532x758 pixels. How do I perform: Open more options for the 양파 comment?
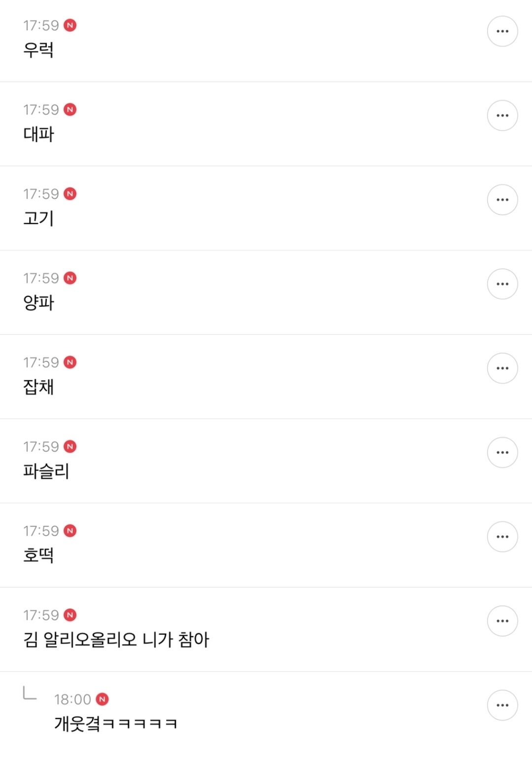tap(502, 284)
